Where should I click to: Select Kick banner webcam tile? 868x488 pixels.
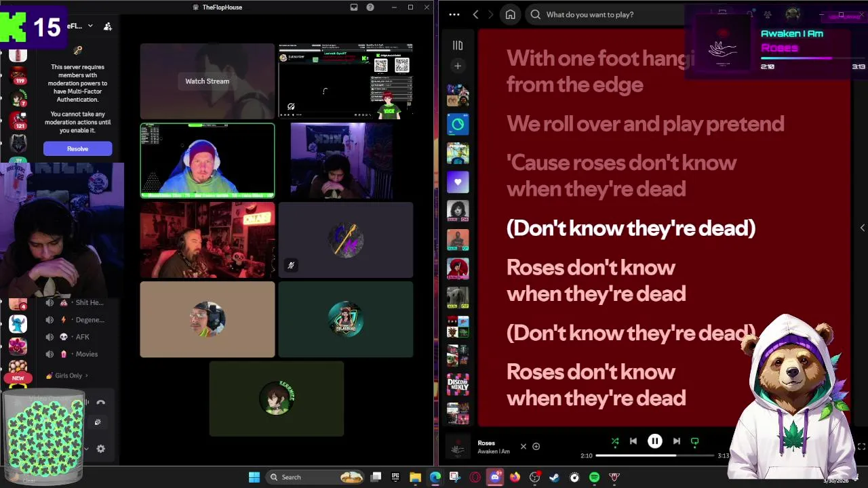tap(342, 161)
